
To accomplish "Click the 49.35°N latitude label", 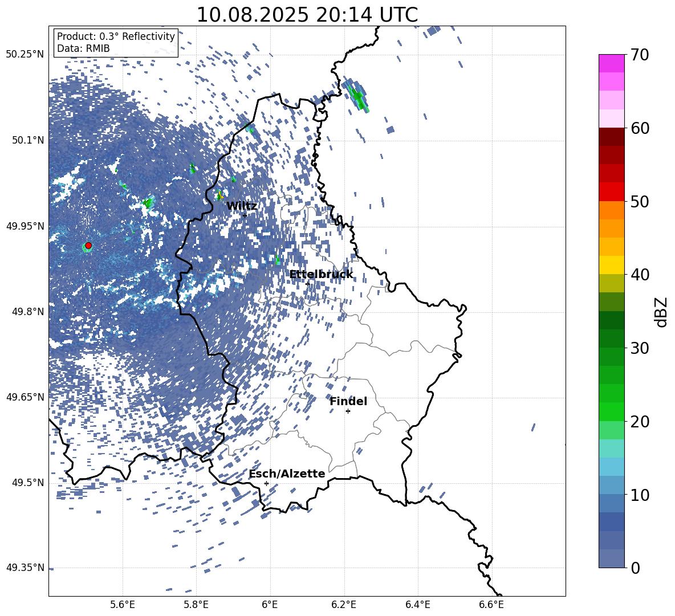I will [x=25, y=568].
